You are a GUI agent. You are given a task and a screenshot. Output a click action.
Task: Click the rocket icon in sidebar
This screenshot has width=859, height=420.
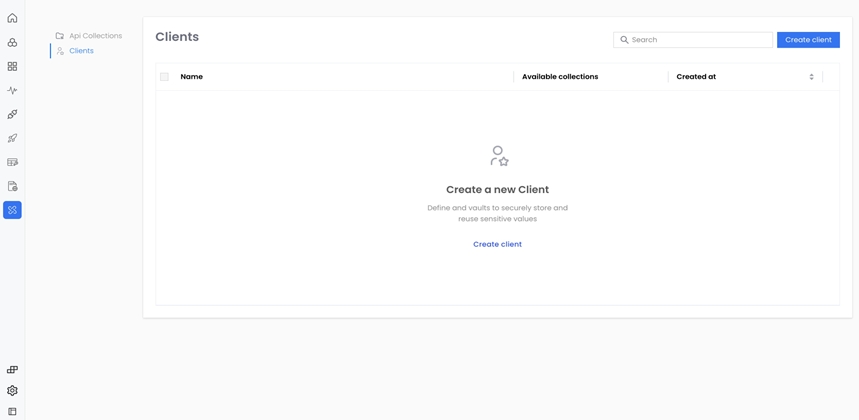[x=12, y=138]
